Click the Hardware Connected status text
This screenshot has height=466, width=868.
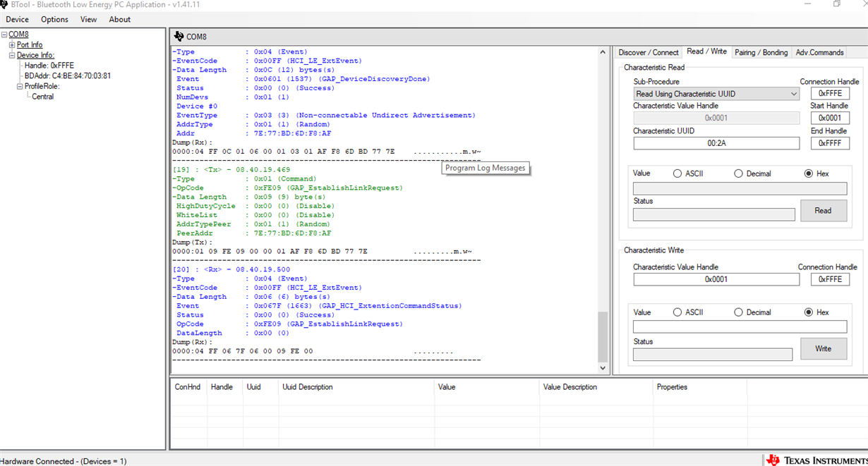64,461
